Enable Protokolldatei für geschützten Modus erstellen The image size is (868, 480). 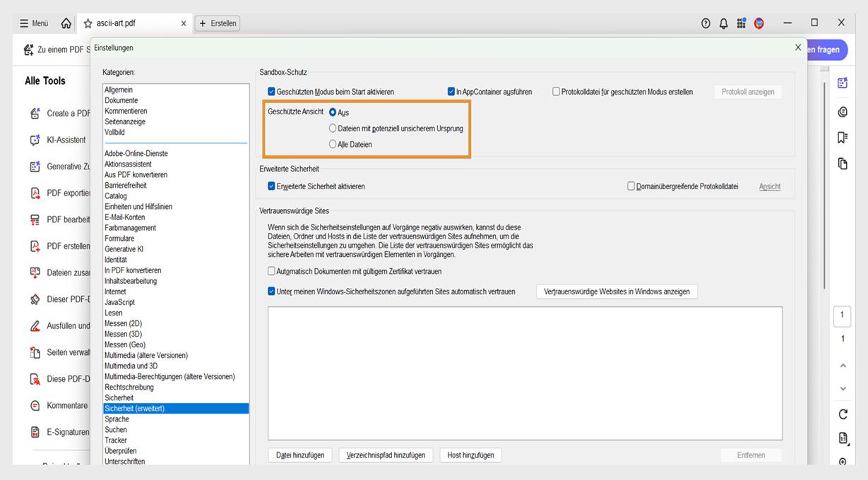(x=557, y=91)
